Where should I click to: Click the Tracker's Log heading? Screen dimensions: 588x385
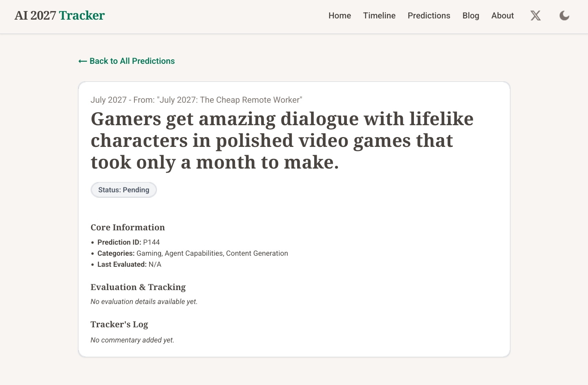(119, 324)
